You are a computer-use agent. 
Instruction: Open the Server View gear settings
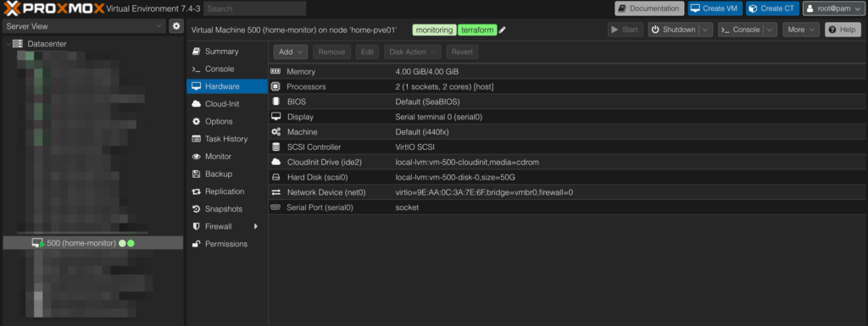pos(176,26)
